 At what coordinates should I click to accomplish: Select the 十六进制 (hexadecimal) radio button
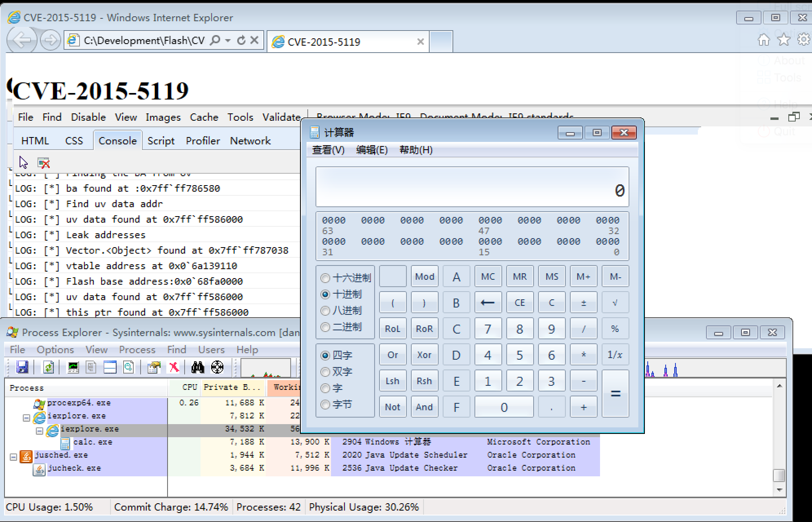325,278
